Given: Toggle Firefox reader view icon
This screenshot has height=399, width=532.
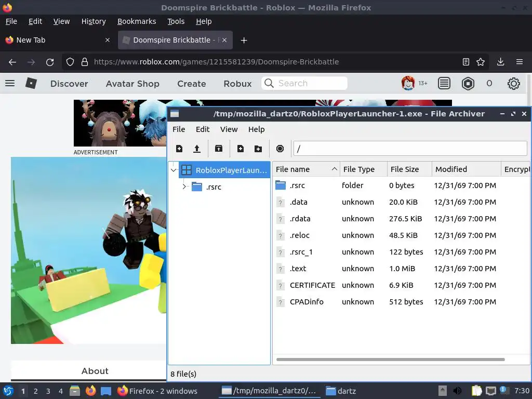Looking at the screenshot, I should pos(466,62).
